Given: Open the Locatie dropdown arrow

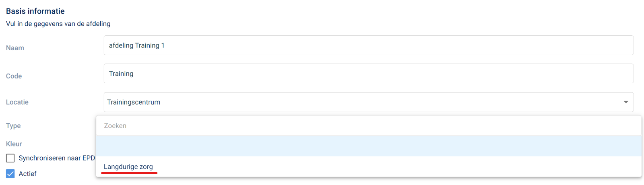Looking at the screenshot, I should [x=625, y=102].
